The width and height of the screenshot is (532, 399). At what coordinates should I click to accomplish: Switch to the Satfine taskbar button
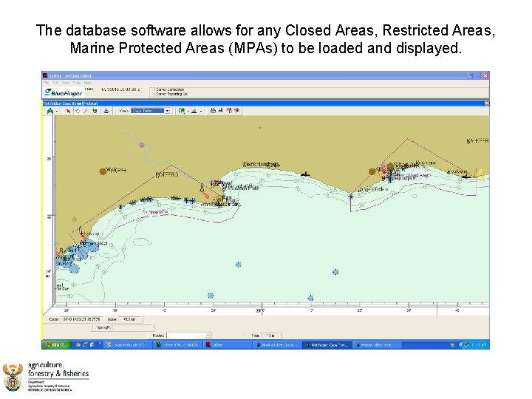coord(228,345)
